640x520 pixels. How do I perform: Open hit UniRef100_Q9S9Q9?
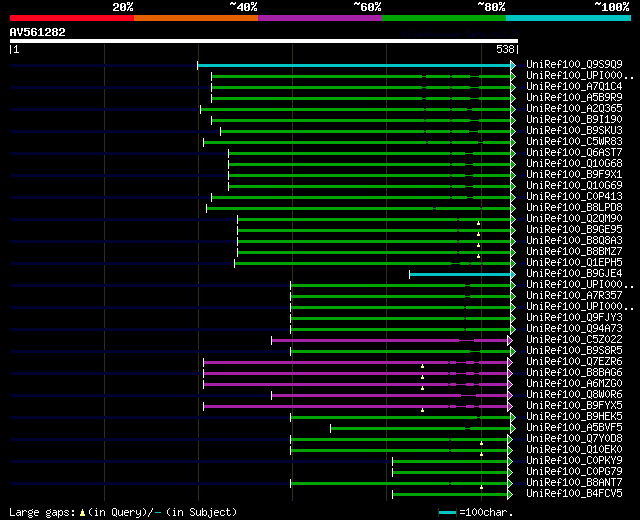(574, 64)
